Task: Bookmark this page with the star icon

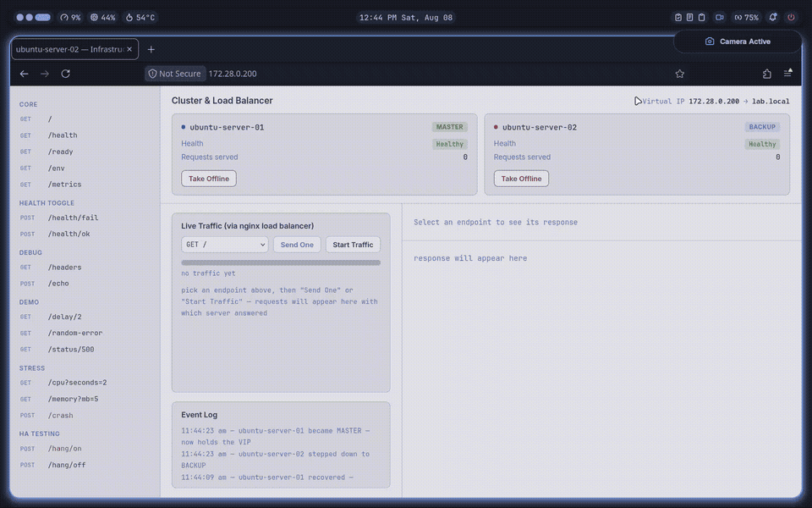Action: [x=679, y=74]
